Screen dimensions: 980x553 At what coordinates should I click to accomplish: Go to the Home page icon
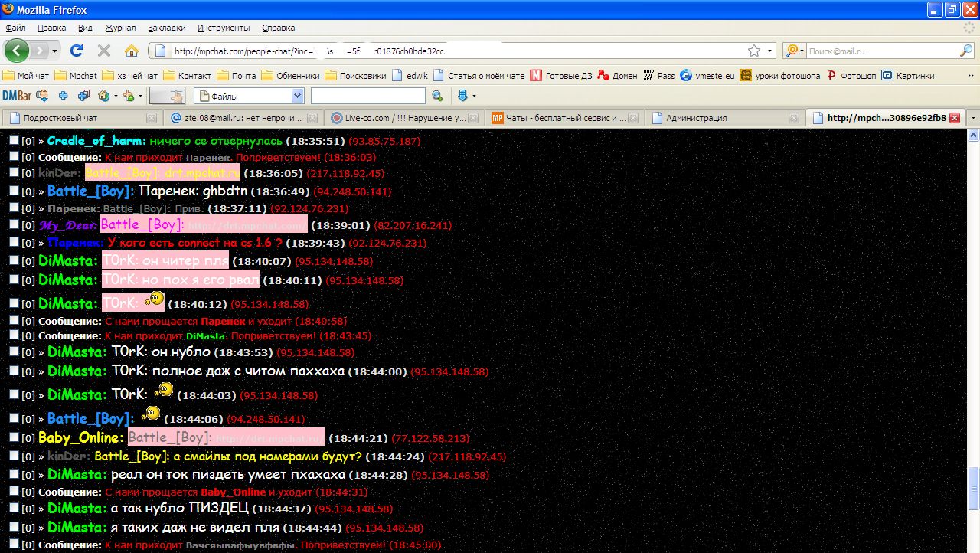(x=132, y=51)
